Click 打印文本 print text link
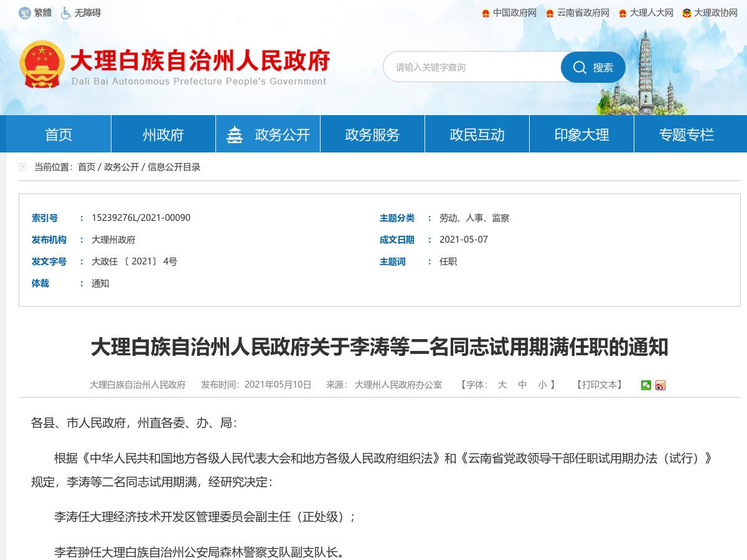 (x=599, y=385)
